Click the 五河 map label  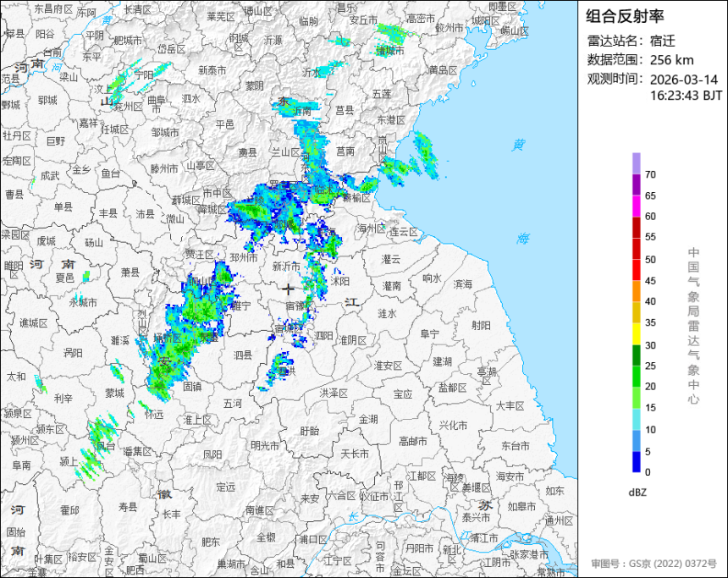tap(233, 404)
